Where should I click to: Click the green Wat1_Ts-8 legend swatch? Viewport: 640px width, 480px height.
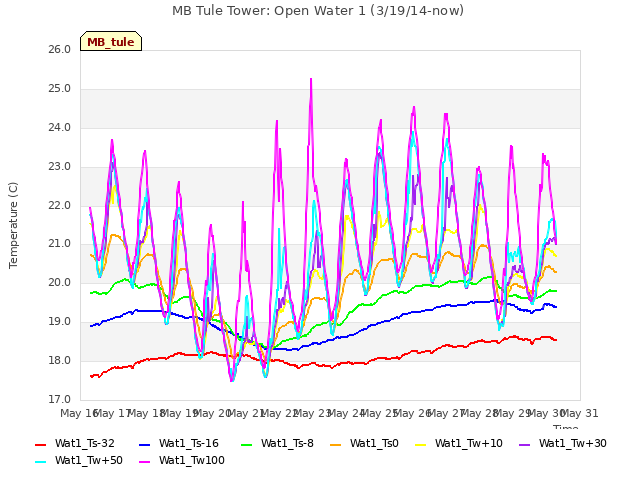[247, 445]
